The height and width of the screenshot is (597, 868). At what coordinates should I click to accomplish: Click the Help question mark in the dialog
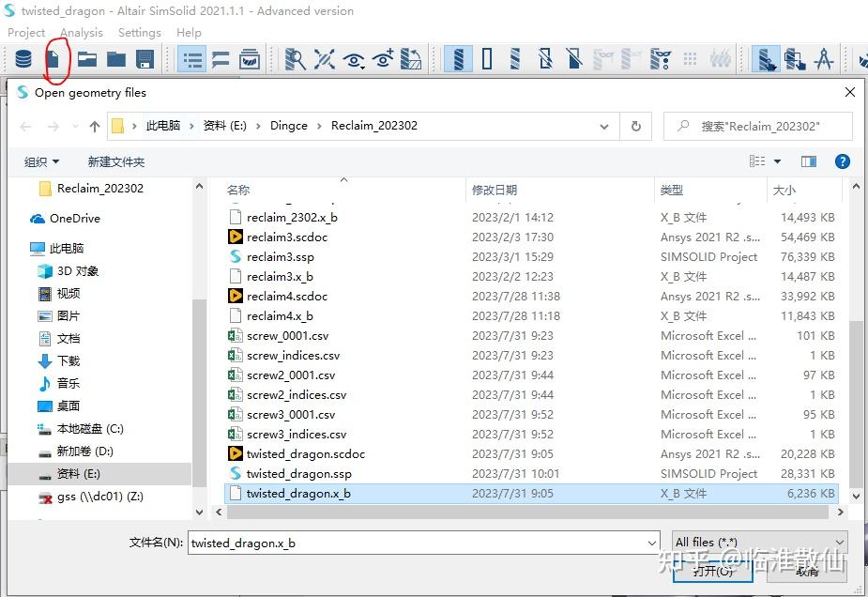pyautogui.click(x=843, y=161)
